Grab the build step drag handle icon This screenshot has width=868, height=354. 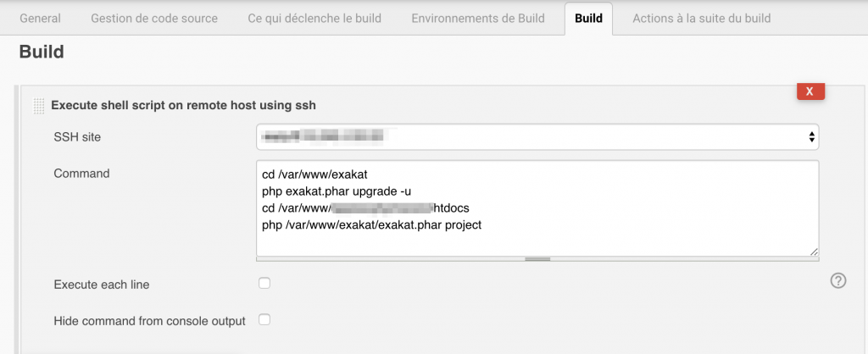[x=39, y=106]
